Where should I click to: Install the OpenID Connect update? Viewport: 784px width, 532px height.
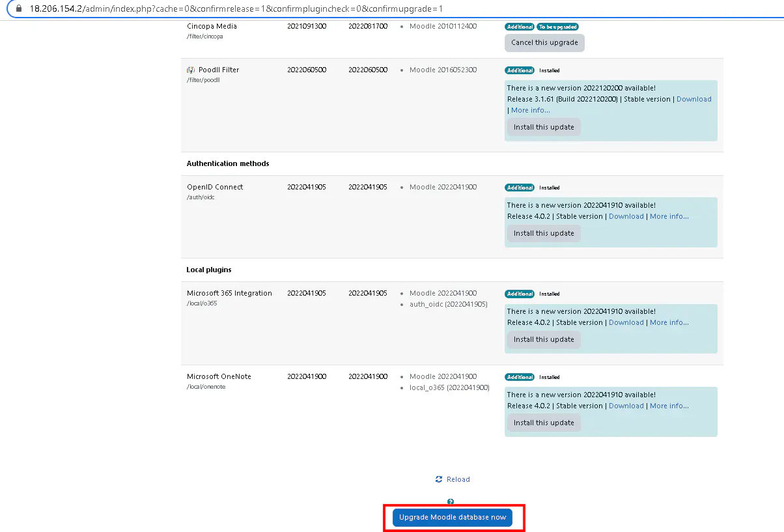click(544, 233)
